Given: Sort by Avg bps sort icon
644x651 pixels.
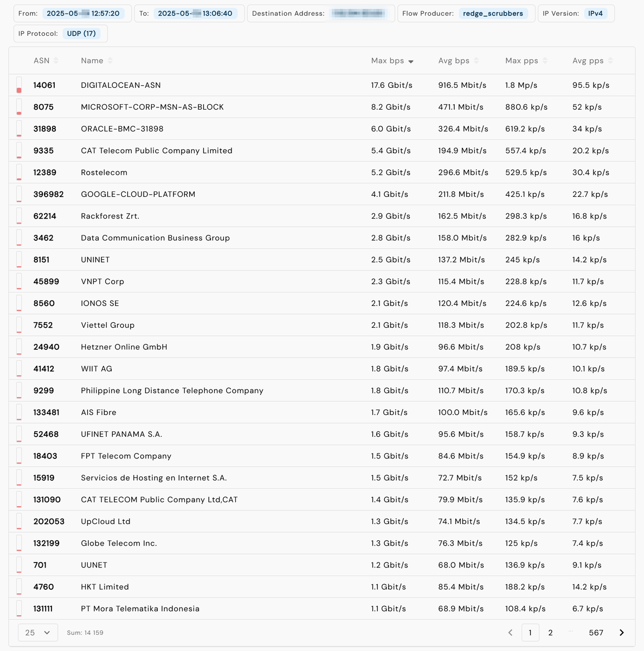Looking at the screenshot, I should coord(476,61).
